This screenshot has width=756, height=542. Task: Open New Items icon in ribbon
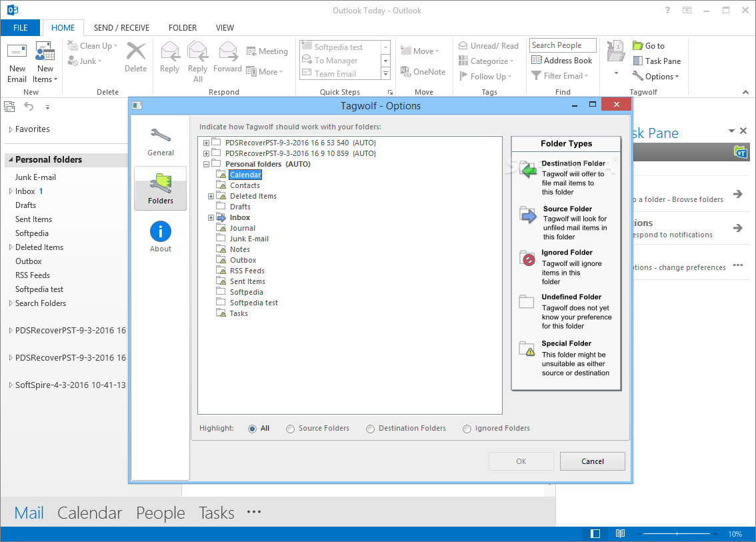(x=45, y=52)
